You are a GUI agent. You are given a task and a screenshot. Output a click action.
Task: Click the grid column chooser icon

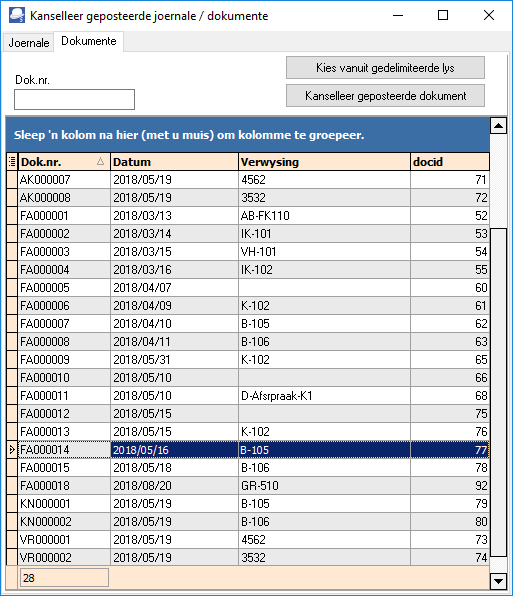point(12,162)
